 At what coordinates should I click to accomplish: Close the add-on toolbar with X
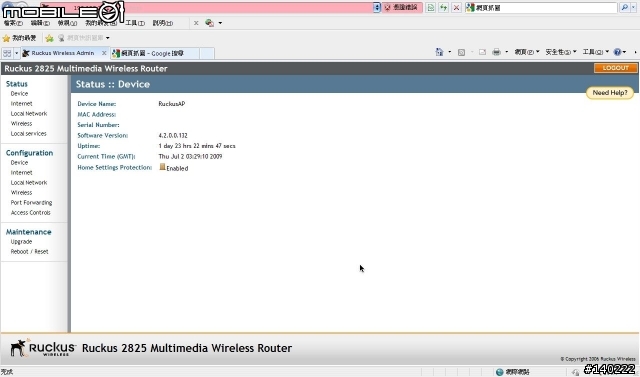(196, 23)
